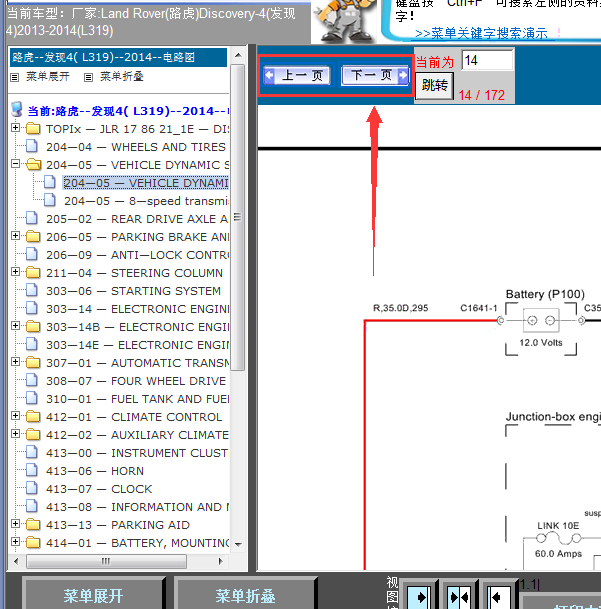Click document icon for 303-14E ELECTRONIC ENGINE
601x609 pixels.
tap(32, 345)
